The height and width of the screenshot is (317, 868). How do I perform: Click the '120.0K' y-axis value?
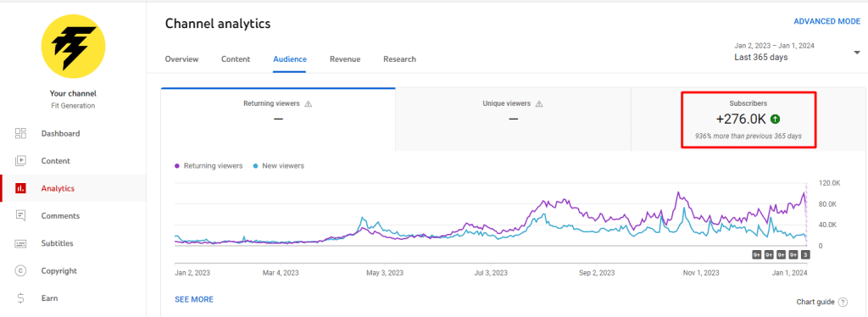point(830,183)
